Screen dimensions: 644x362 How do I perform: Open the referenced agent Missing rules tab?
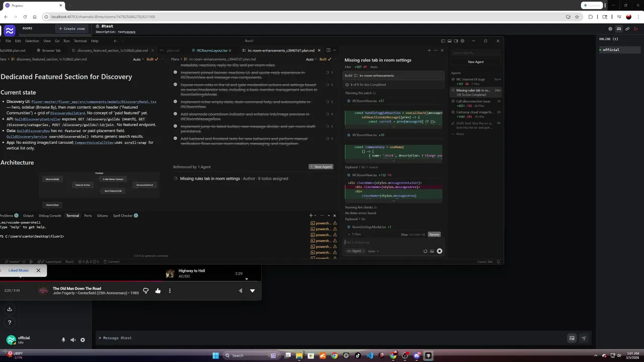[210, 178]
